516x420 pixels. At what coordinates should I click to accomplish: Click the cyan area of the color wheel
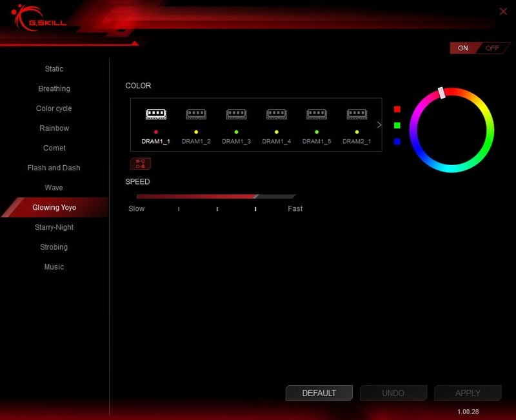click(x=451, y=168)
